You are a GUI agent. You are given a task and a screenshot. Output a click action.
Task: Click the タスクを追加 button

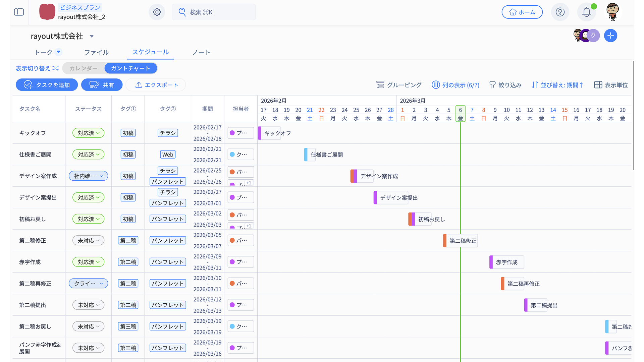point(47,85)
